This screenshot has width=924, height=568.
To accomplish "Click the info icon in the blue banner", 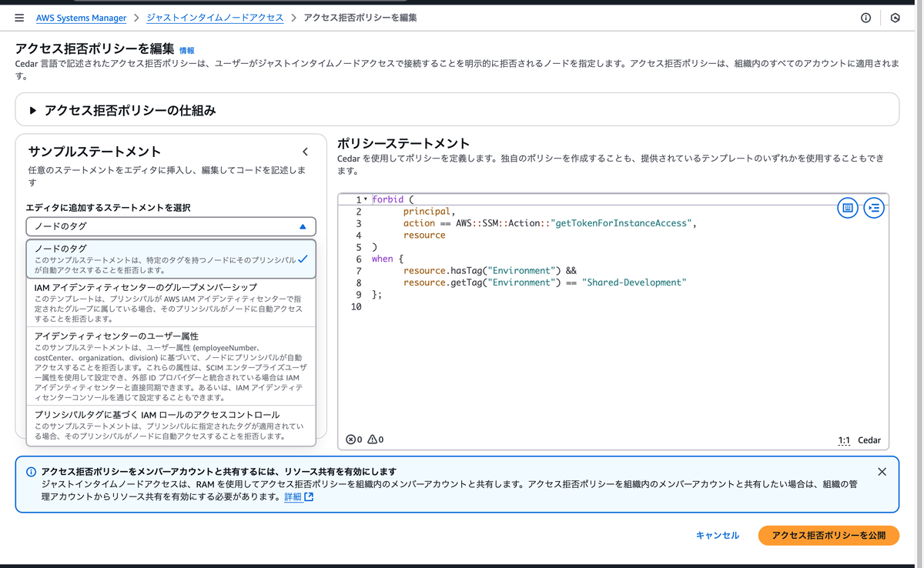I will point(31,472).
